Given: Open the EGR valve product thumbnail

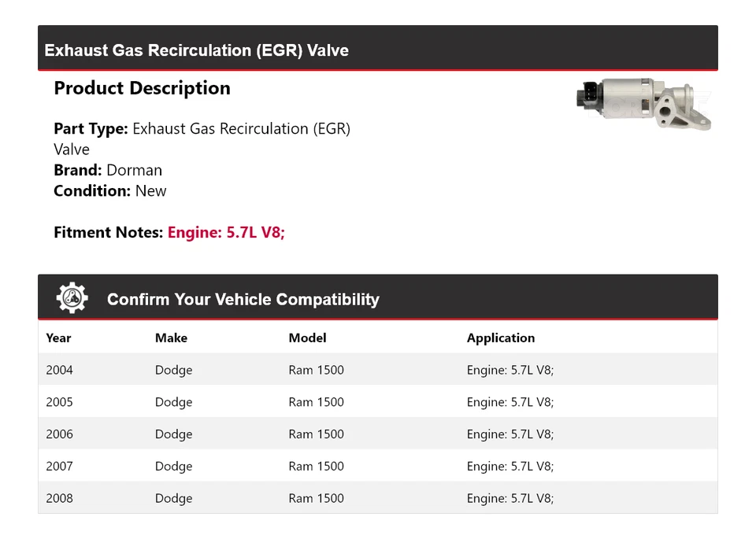Looking at the screenshot, I should pos(643,106).
